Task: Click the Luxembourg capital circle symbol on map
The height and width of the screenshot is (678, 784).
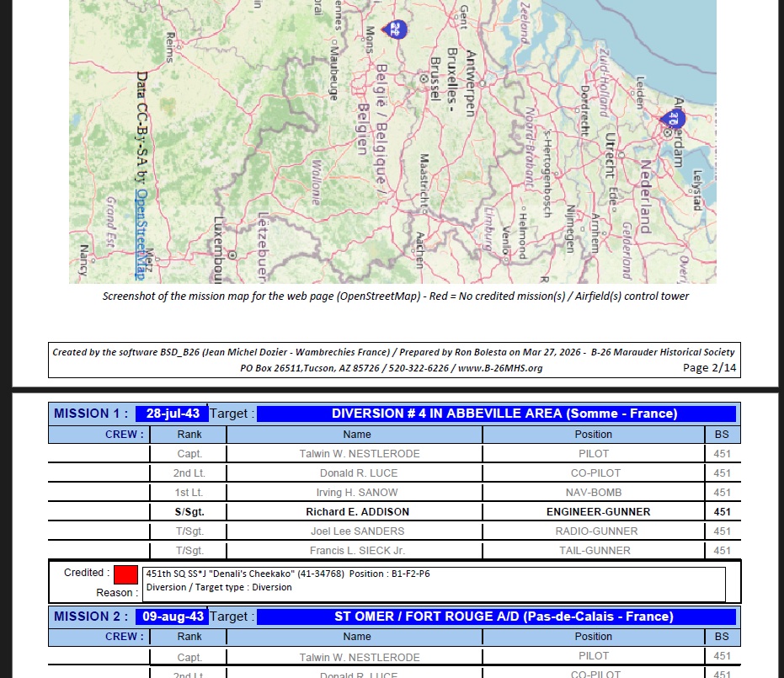Action: 233,254
